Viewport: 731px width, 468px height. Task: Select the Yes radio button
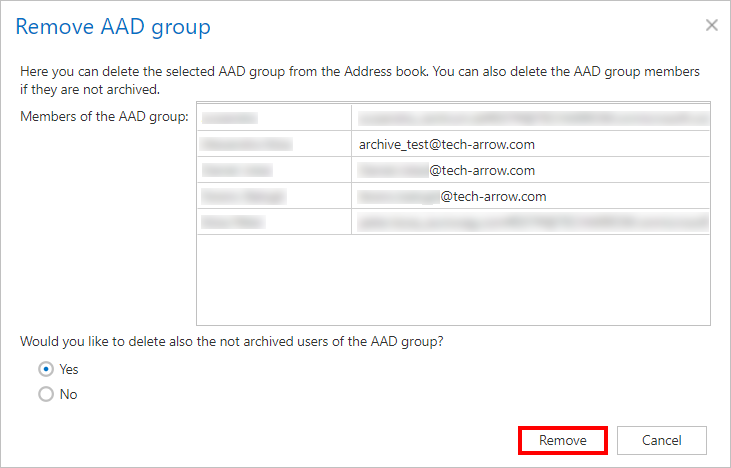pyautogui.click(x=46, y=369)
